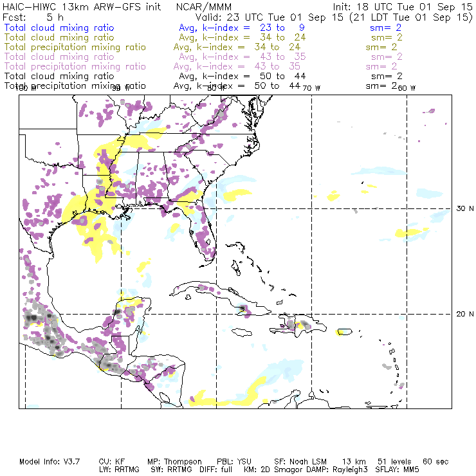Click the Florida peninsula on the map
476x476 pixels.
point(204,233)
